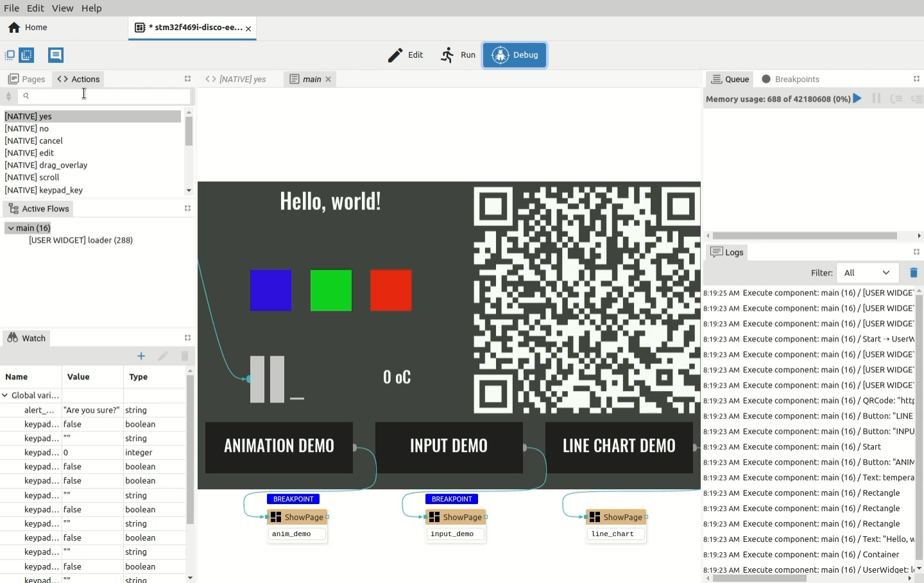This screenshot has width=924, height=583.
Task: Click the sort arrows beside action search
Action: pos(8,96)
